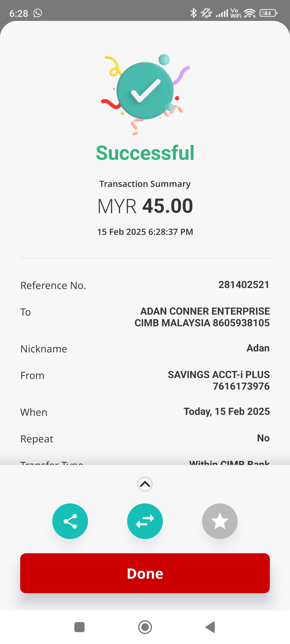Tap the green success checkmark graphic
Screen dimensions: 290x644
click(x=145, y=90)
